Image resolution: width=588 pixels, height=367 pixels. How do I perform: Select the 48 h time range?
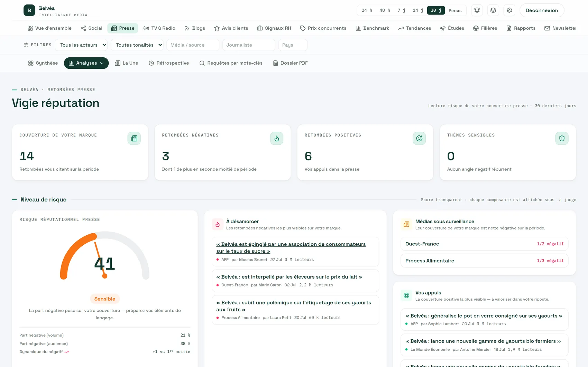(x=385, y=10)
